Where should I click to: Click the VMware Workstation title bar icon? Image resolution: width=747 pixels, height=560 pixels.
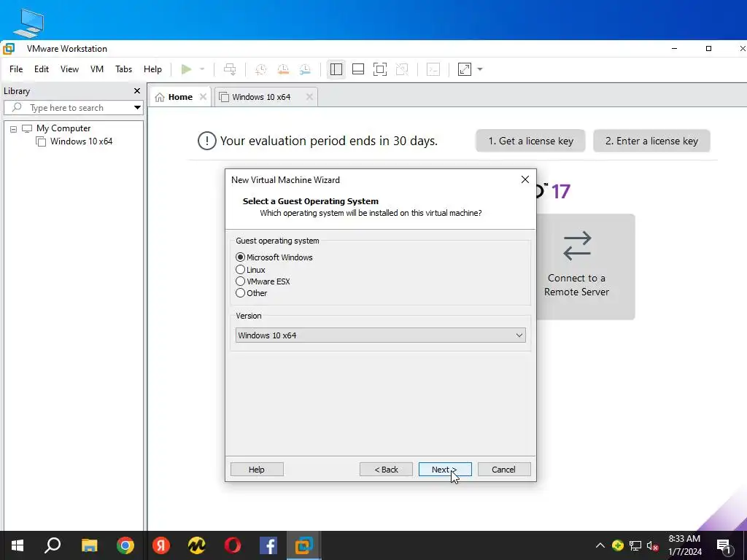pyautogui.click(x=9, y=49)
